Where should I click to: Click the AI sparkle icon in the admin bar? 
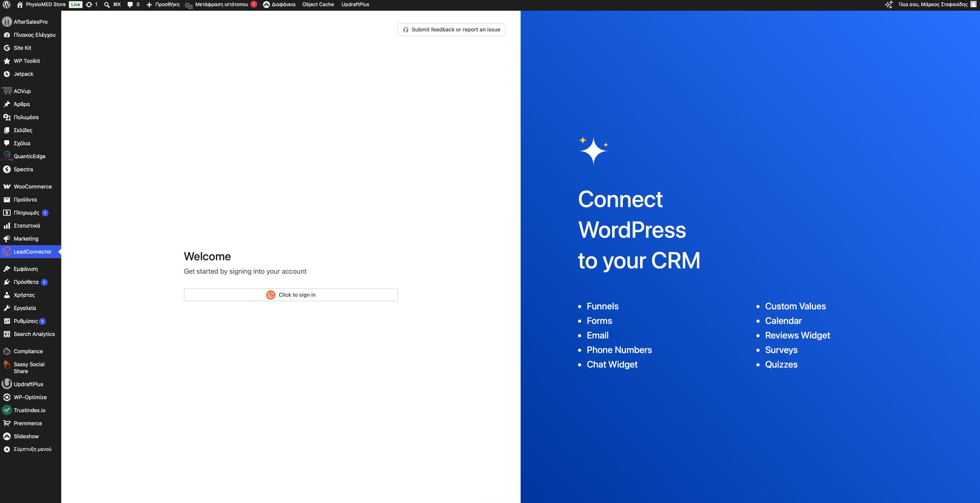pos(889,5)
